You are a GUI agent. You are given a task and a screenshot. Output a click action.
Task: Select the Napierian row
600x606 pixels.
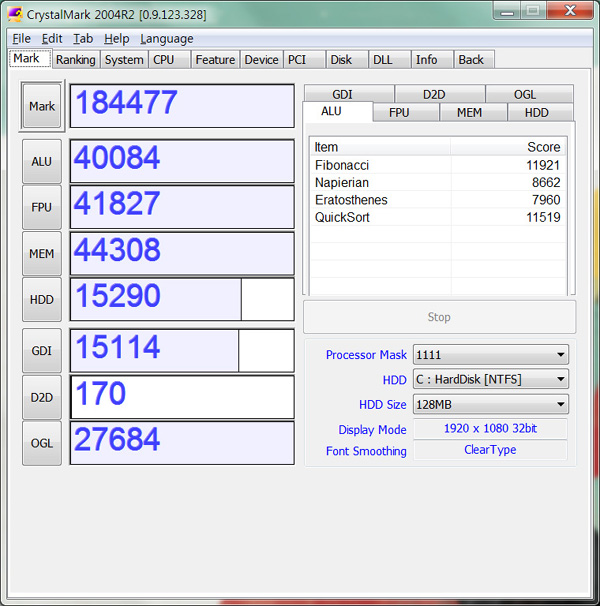[x=438, y=182]
